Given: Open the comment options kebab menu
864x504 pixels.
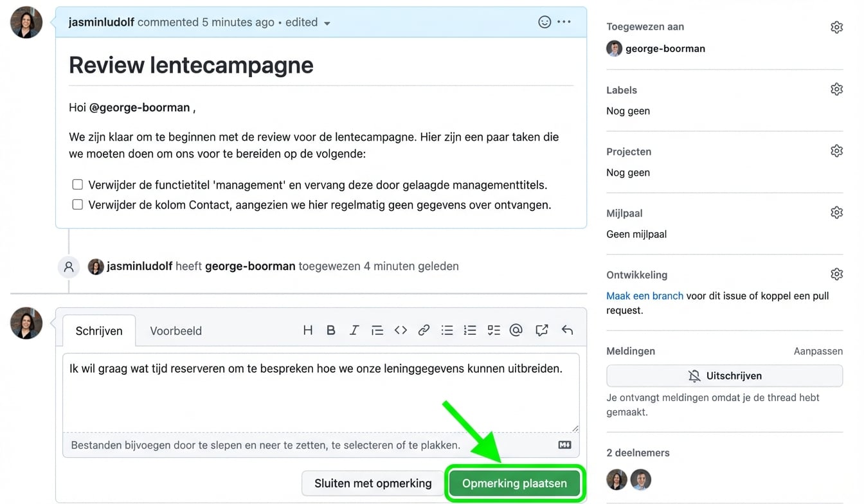Looking at the screenshot, I should (564, 21).
